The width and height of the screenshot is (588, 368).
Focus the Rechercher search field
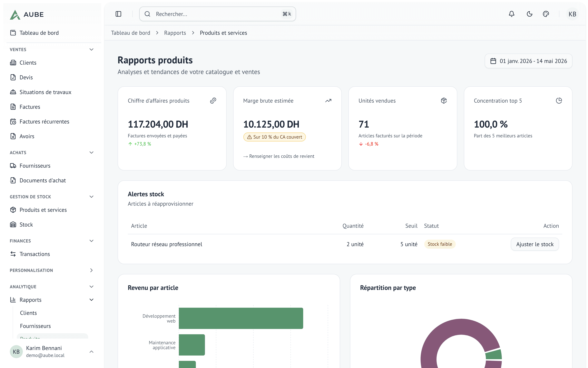point(217,14)
